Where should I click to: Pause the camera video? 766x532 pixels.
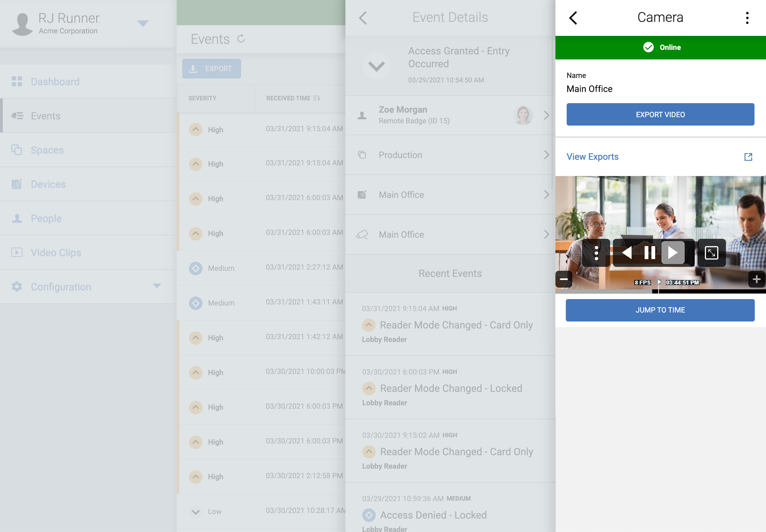tap(649, 253)
